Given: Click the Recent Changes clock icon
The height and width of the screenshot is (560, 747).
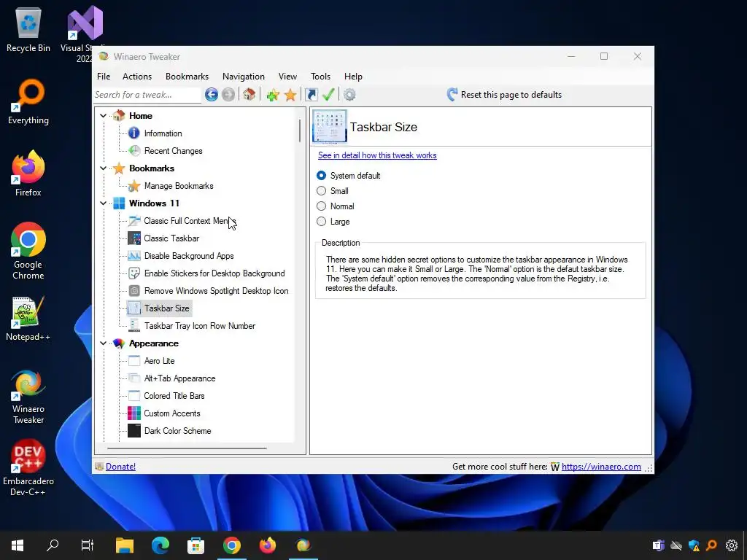Looking at the screenshot, I should tap(134, 151).
